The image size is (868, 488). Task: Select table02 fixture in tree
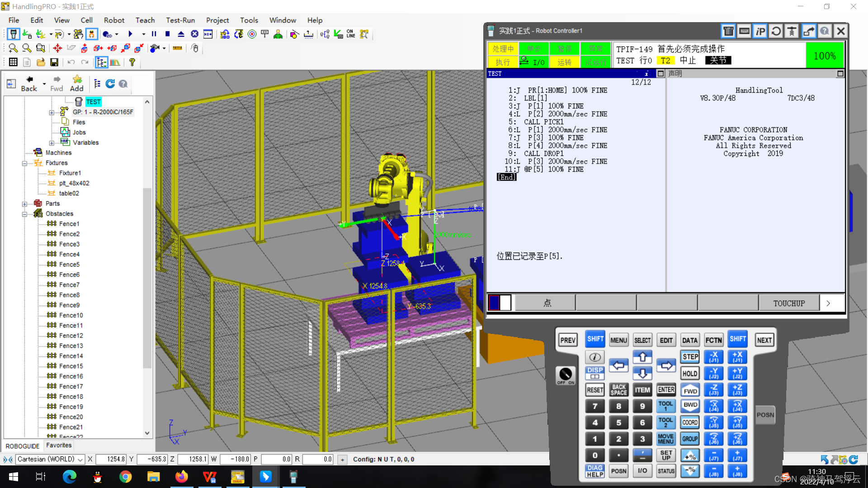pyautogui.click(x=69, y=193)
